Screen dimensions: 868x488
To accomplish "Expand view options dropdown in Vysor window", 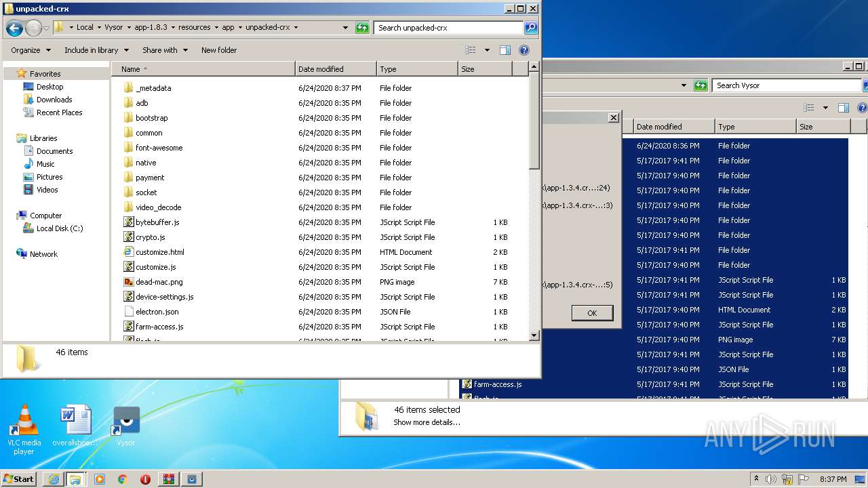I will 825,108.
